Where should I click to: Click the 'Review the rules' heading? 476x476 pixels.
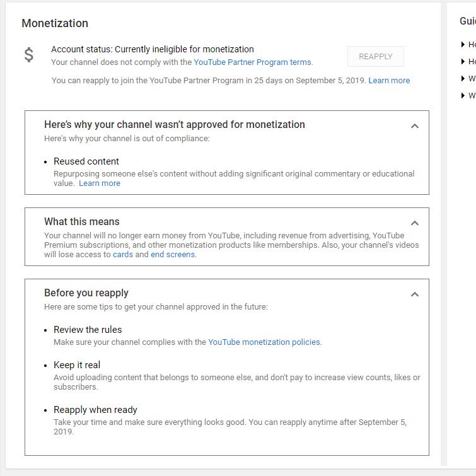88,330
